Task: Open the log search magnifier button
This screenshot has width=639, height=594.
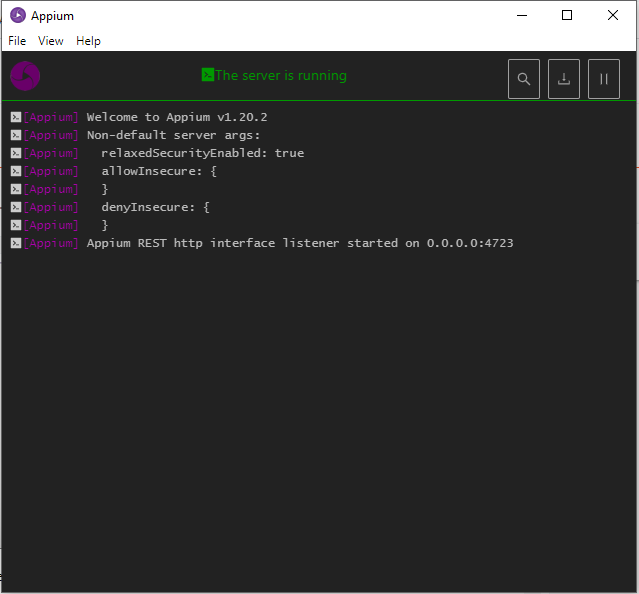Action: pos(524,79)
